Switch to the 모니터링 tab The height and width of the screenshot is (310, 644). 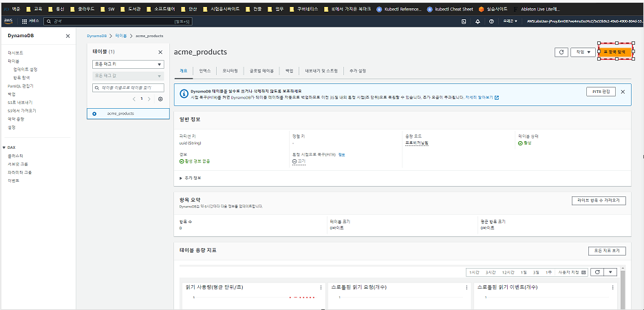[230, 71]
